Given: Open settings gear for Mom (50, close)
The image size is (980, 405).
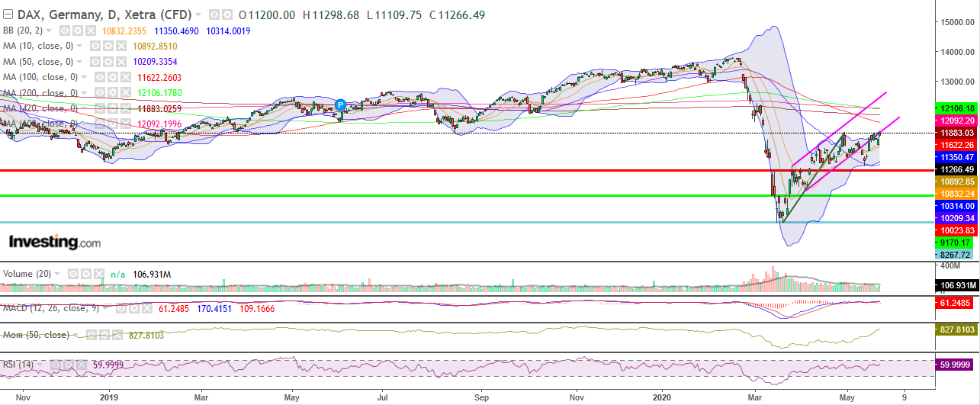Looking at the screenshot, I should tap(104, 335).
